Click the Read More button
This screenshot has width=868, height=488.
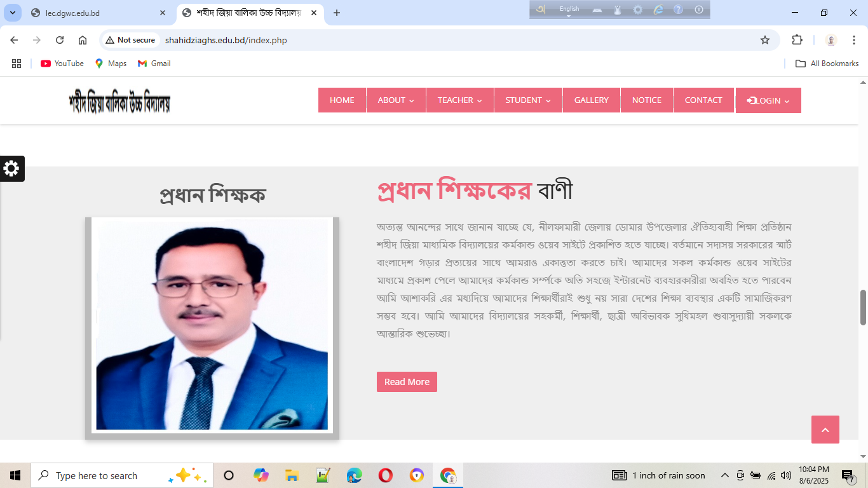coord(407,382)
